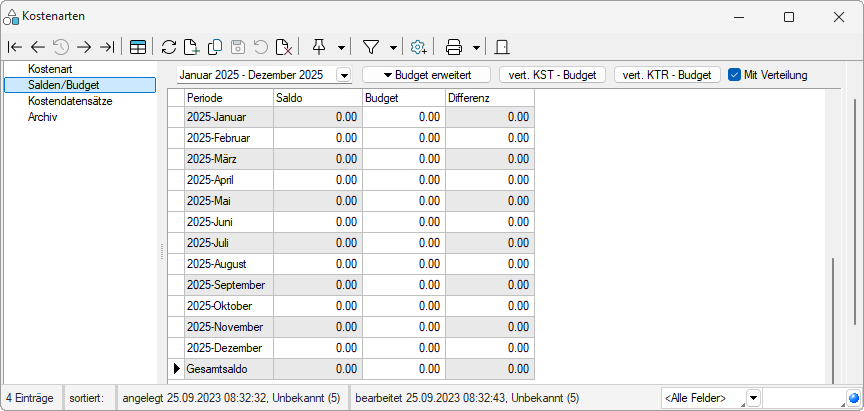Open the table list view
Viewport: 864px width, 411px height.
[x=138, y=47]
